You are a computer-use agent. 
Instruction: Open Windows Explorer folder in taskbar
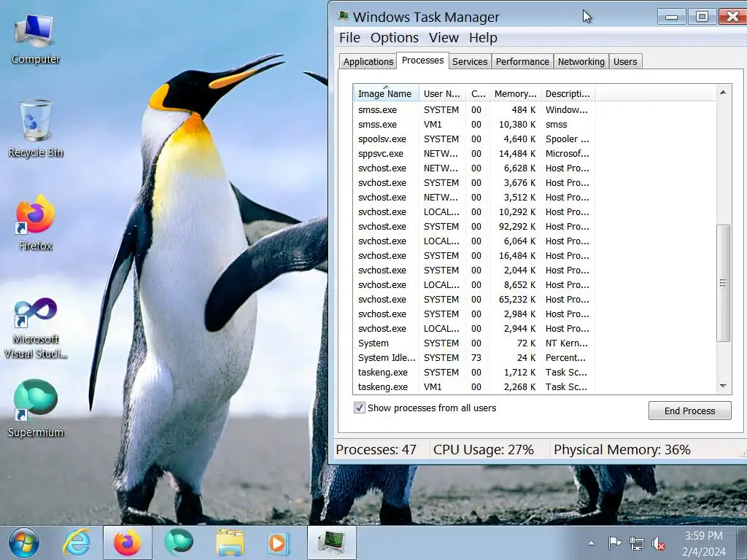click(230, 542)
